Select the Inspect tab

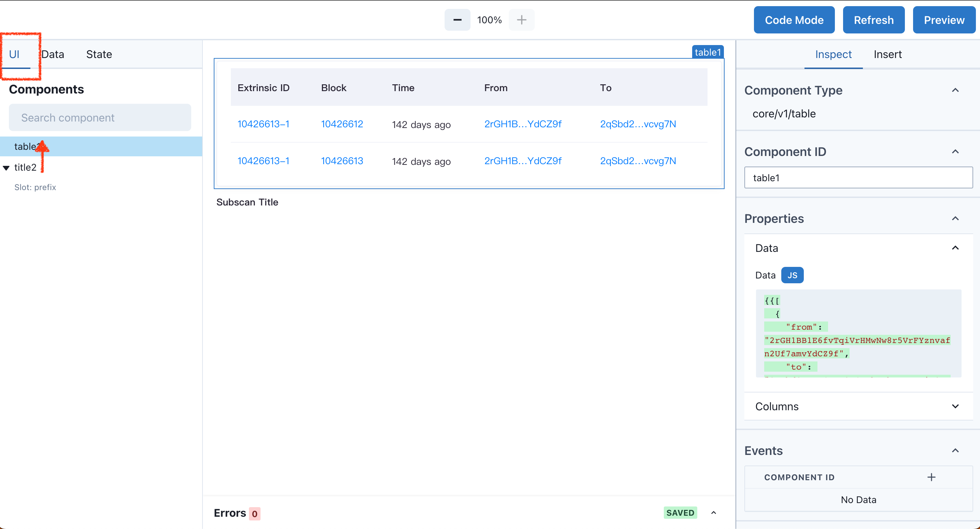(x=833, y=54)
